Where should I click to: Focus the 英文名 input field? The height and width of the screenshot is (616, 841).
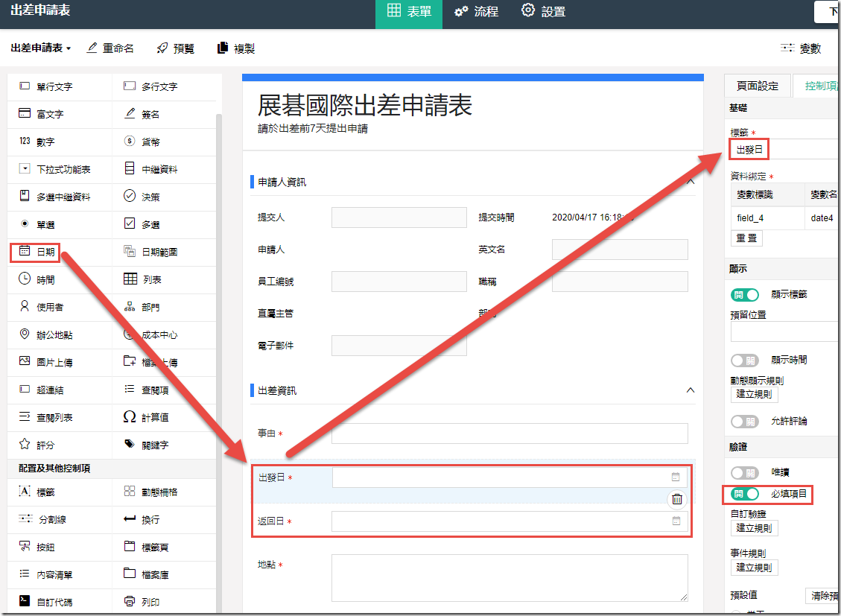pyautogui.click(x=620, y=250)
